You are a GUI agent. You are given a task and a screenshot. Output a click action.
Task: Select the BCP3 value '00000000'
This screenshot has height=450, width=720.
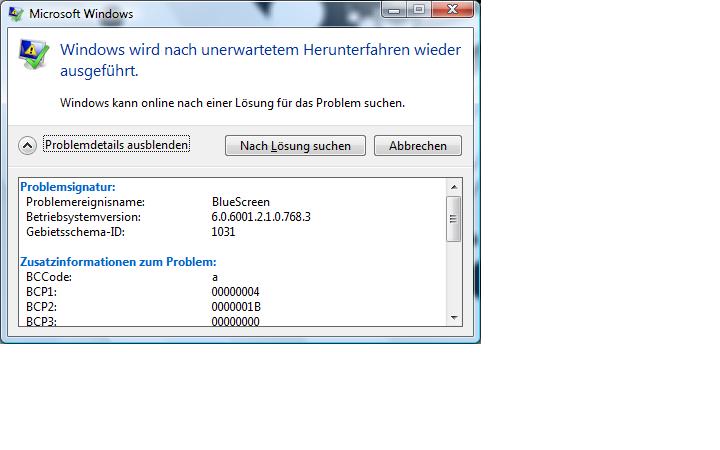pos(236,321)
